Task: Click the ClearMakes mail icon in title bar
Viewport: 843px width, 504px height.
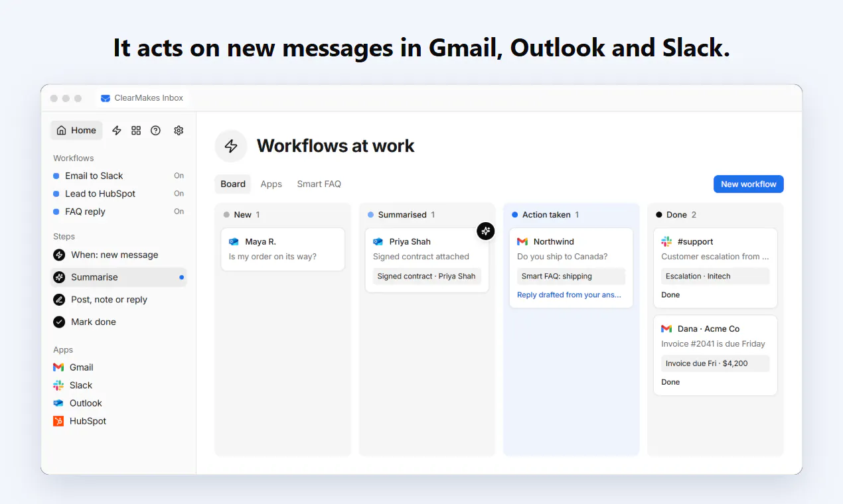Action: [106, 98]
